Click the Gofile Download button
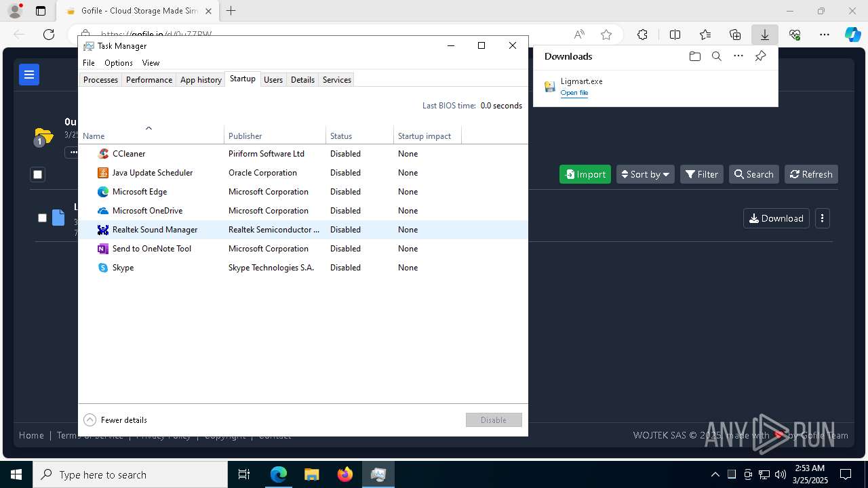Viewport: 868px width, 488px height. 776,218
